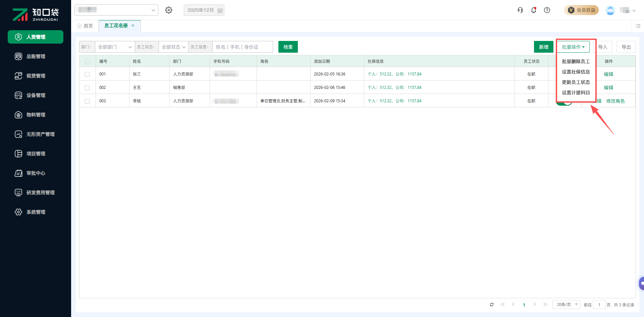Screen dimensions: 644x317
Task: Open 租赁管理 in the sidebar
Action: pos(36,76)
